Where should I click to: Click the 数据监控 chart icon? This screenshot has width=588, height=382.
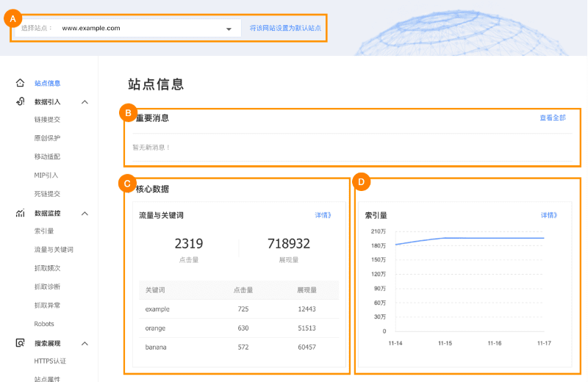pos(21,213)
